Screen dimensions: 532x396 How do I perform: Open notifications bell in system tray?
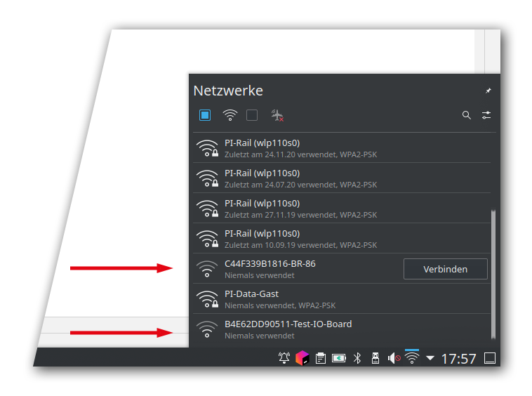click(x=284, y=359)
